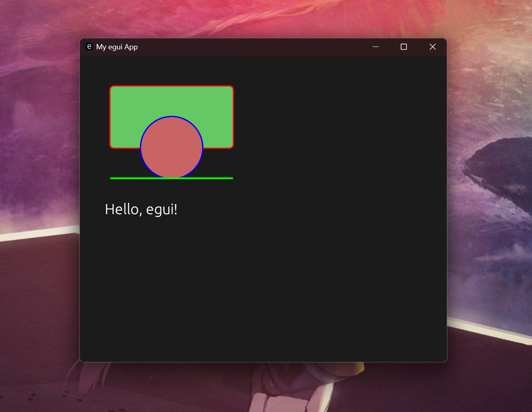
Task: Click the maximize button
Action: (x=404, y=47)
